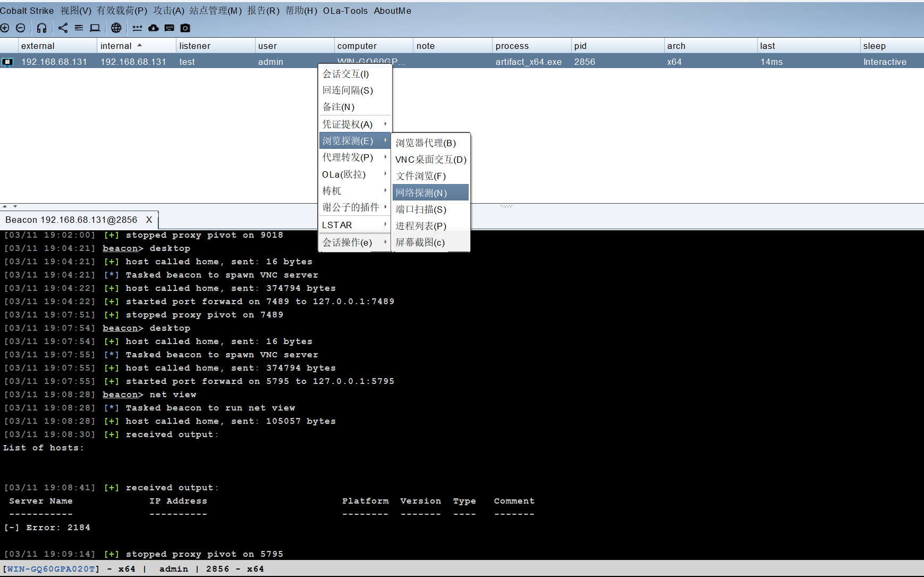Select the beacon session icon in the table row
Image resolution: width=924 pixels, height=577 pixels.
pyautogui.click(x=7, y=62)
